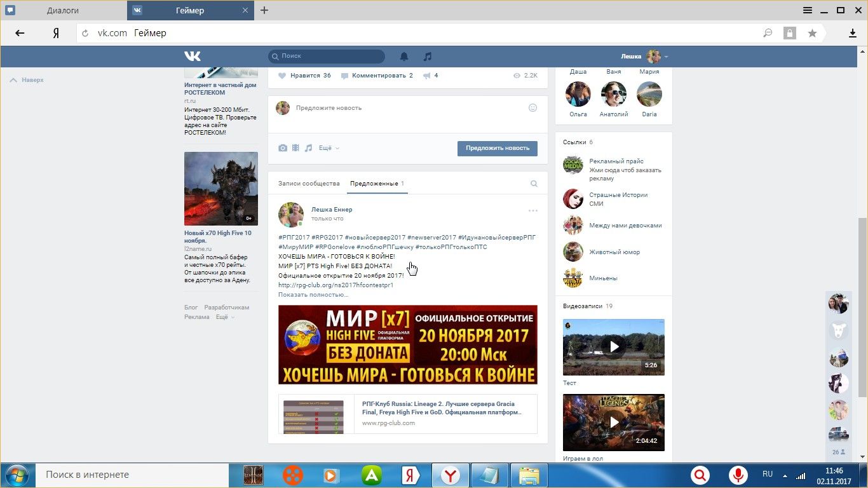
Task: Select the Предложенные tab
Action: coord(377,184)
